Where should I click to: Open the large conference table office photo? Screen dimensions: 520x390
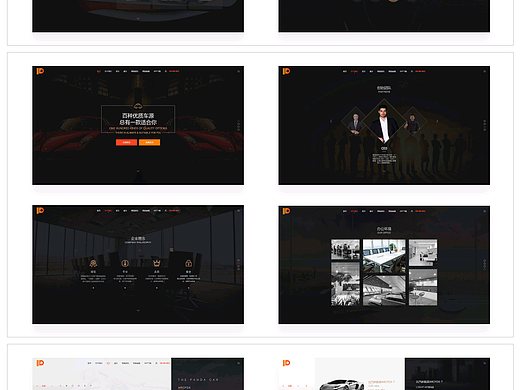coord(384,256)
